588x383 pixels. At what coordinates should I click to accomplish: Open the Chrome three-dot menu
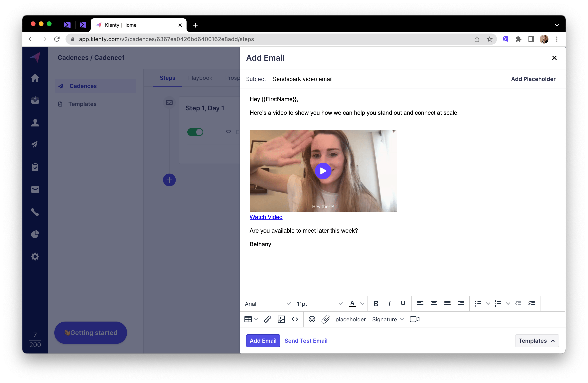coord(557,39)
